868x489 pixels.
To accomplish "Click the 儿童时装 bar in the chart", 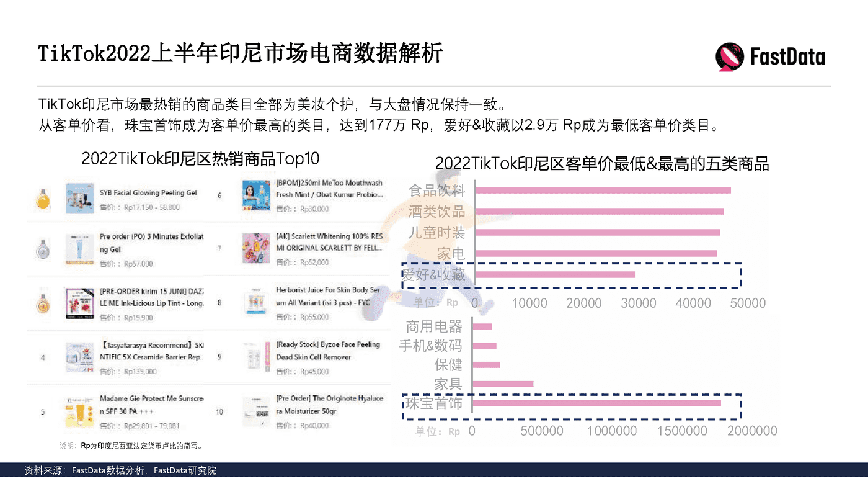I will click(598, 232).
